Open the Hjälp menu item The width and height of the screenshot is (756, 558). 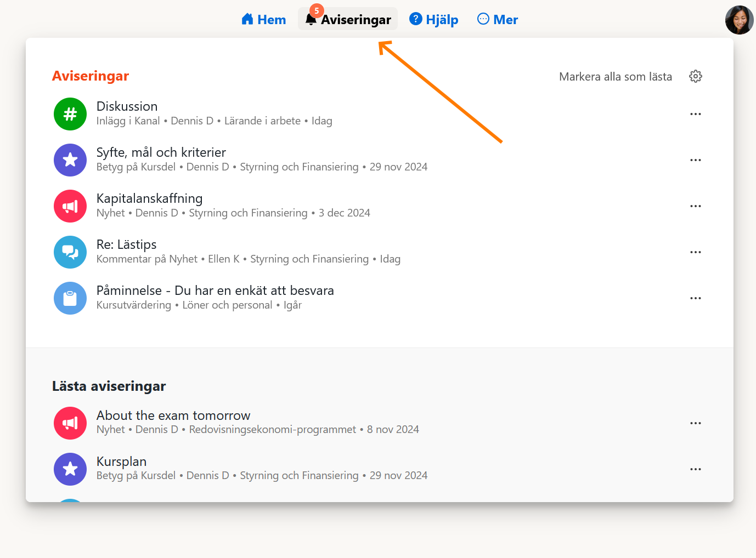point(434,20)
